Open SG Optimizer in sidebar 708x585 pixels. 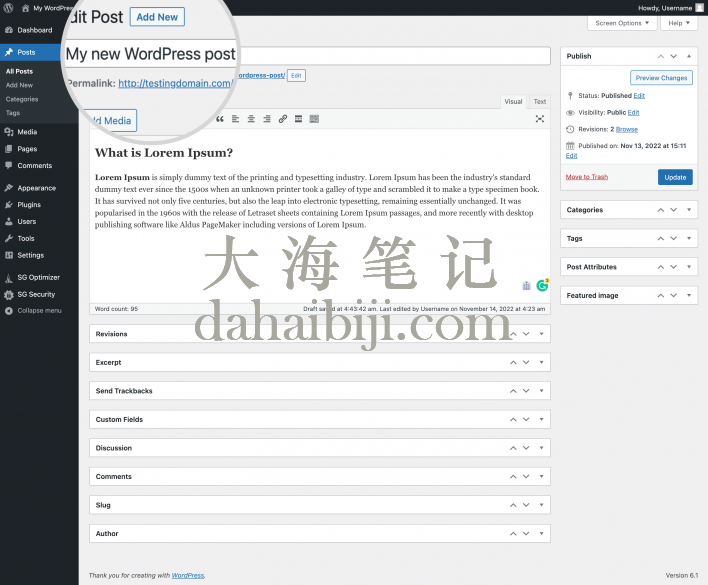39,278
